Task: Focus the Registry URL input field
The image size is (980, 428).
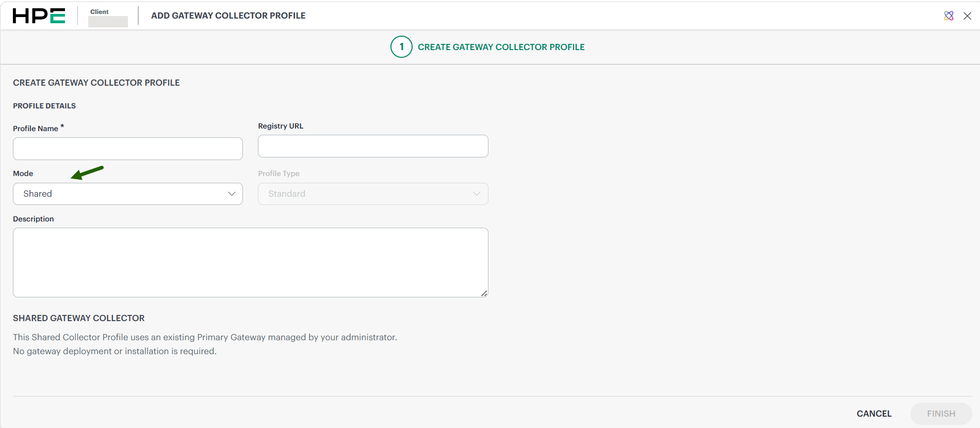Action: [373, 146]
